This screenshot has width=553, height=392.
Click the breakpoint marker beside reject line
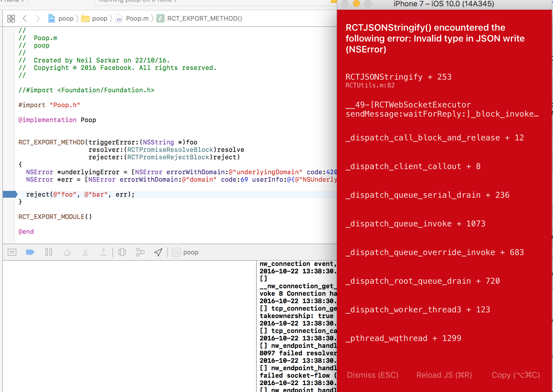[10, 194]
